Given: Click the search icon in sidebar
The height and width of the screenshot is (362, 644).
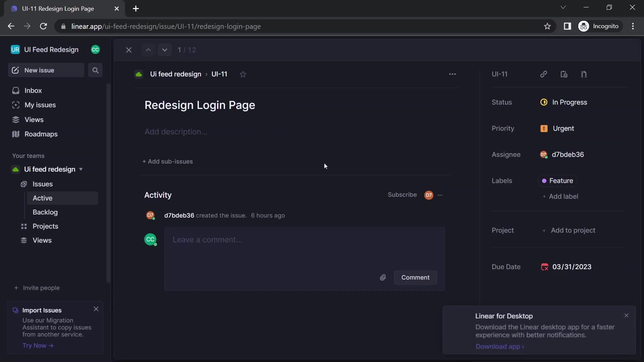Looking at the screenshot, I should (x=96, y=70).
